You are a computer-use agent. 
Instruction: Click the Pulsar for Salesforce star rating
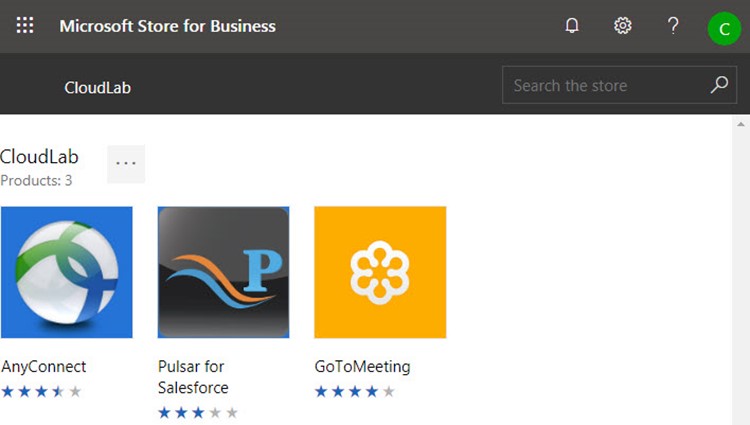pos(198,412)
